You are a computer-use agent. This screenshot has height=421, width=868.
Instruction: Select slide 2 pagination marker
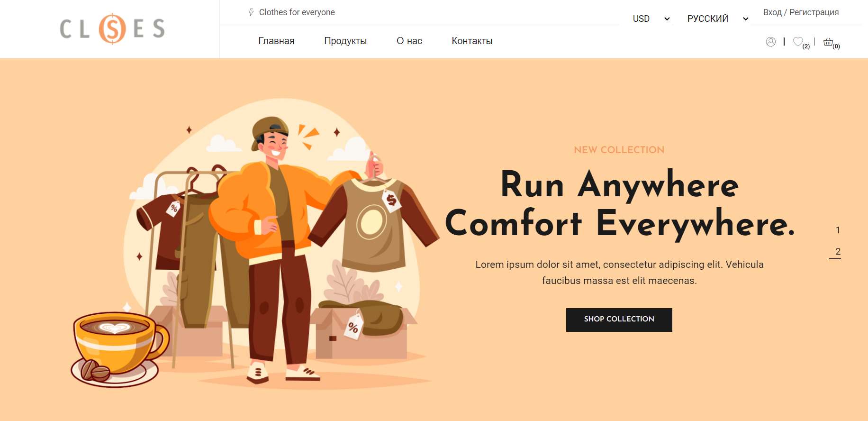(x=838, y=252)
